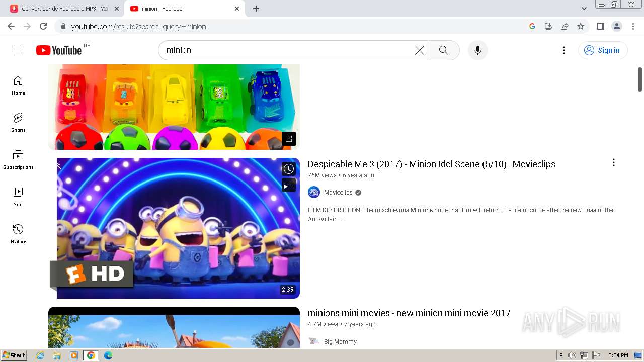644x362 pixels.
Task: Click the Movieclips verified badge
Action: [358, 193]
